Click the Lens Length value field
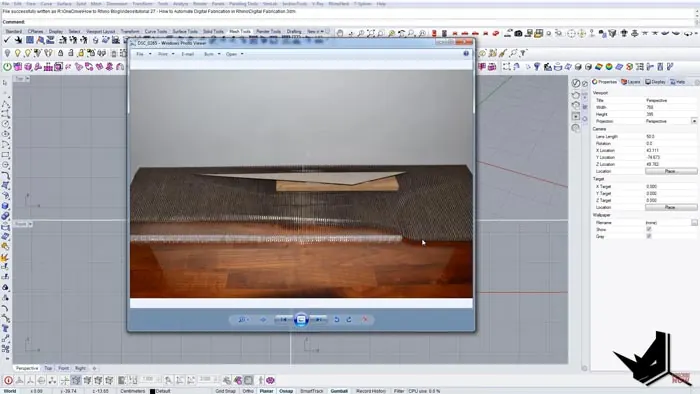This screenshot has width=700, height=394. pyautogui.click(x=671, y=136)
